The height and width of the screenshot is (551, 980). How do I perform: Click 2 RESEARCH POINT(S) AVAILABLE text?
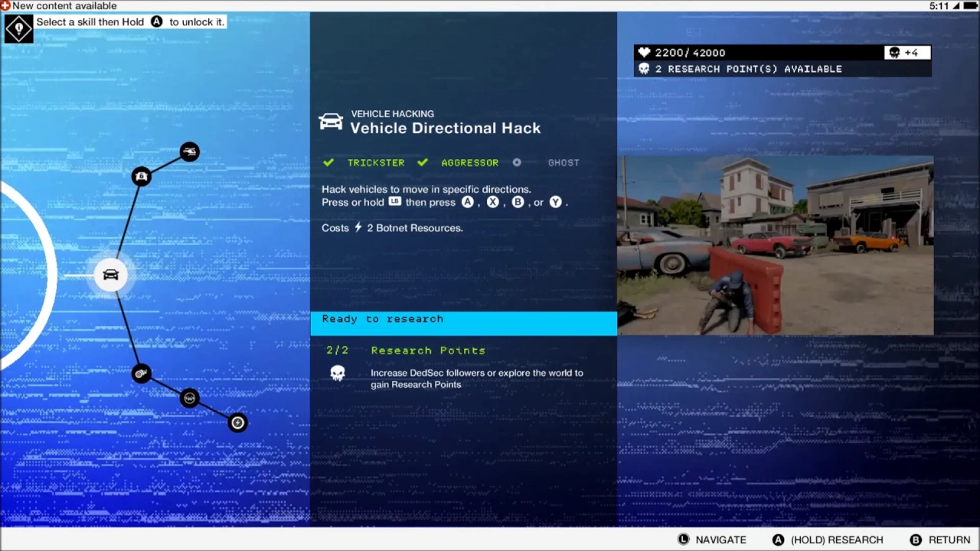749,69
